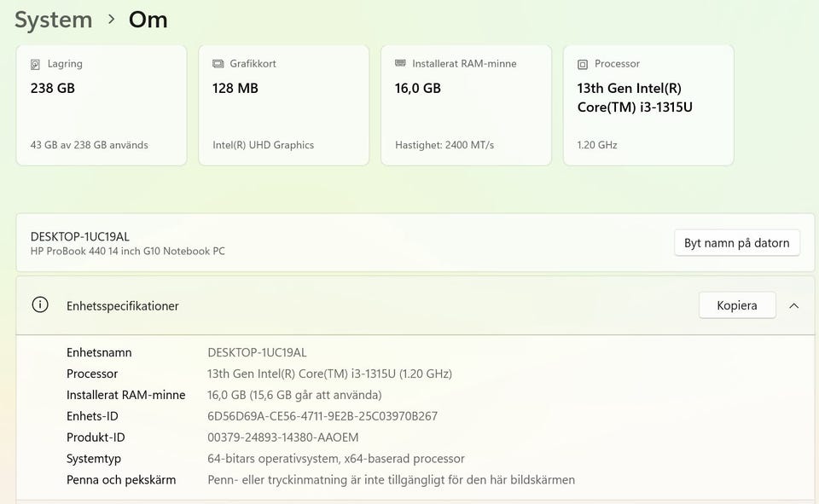Click the HP ProBook 440 model name
The height and width of the screenshot is (504, 819).
128,251
